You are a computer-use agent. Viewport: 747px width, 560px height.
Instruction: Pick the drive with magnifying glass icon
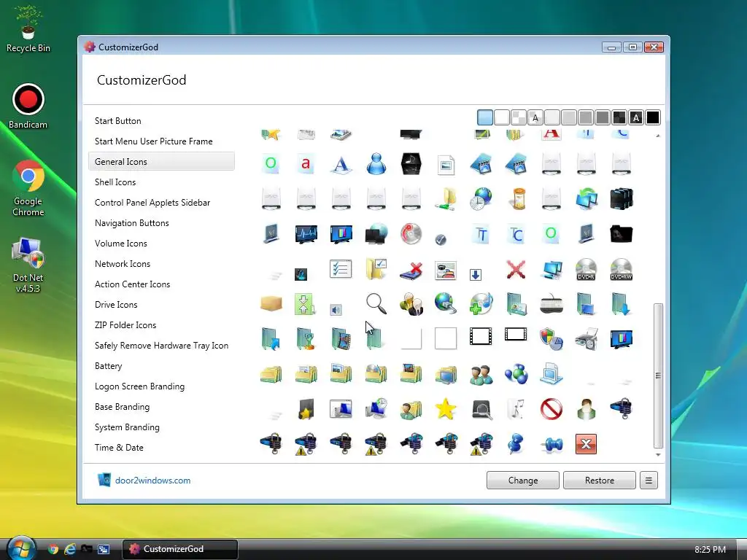click(x=481, y=409)
